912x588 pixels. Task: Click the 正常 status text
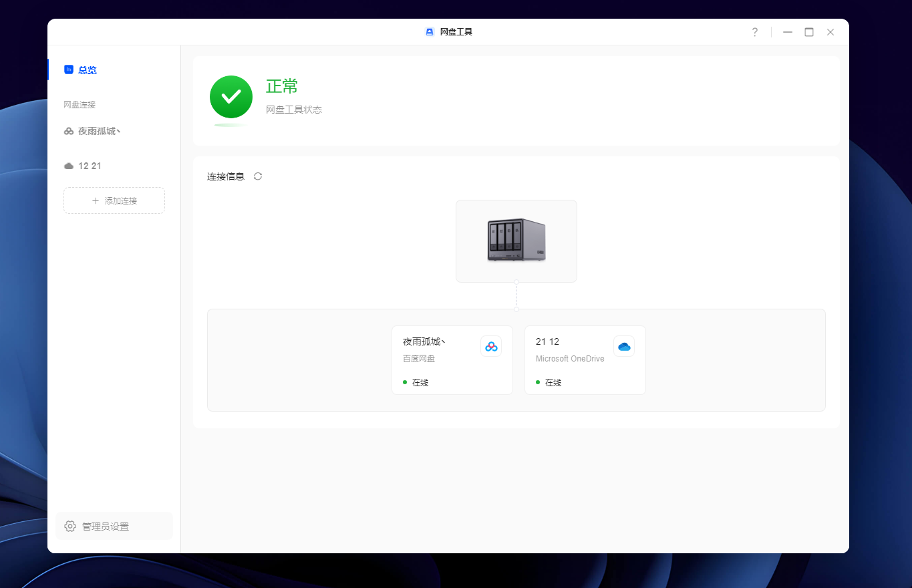pos(282,86)
